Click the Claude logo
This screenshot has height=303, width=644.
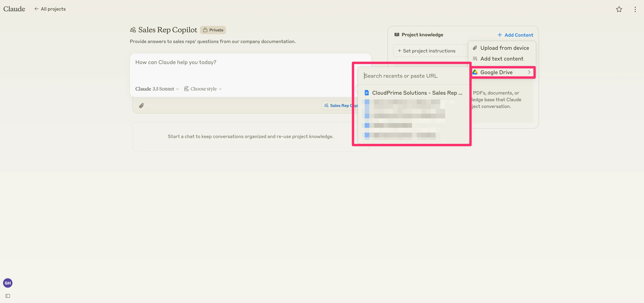pos(14,9)
